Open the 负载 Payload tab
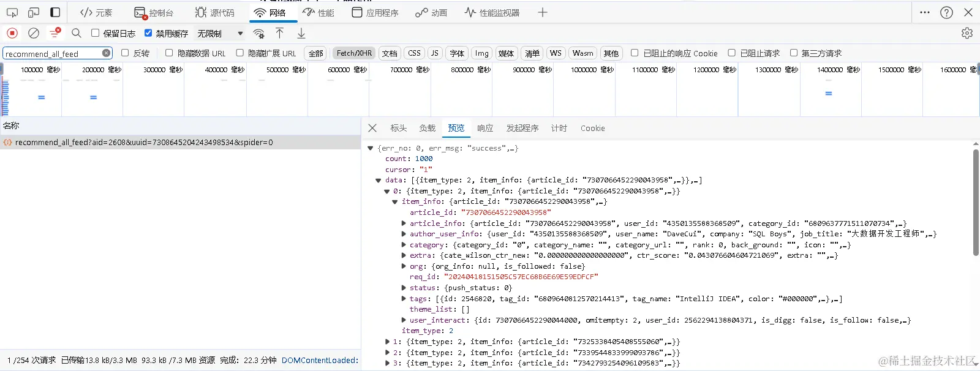This screenshot has height=371, width=980. point(428,128)
